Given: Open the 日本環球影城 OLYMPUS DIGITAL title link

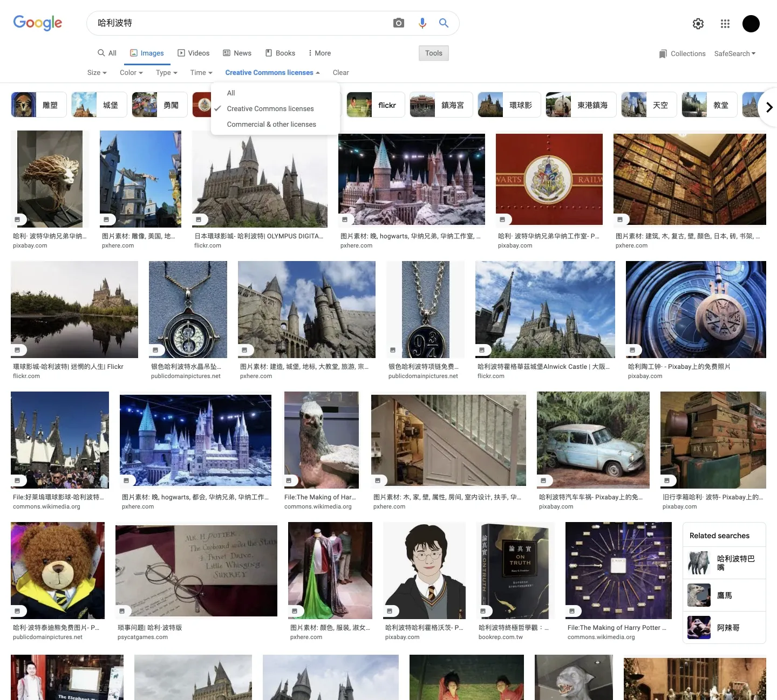Looking at the screenshot, I should 259,236.
